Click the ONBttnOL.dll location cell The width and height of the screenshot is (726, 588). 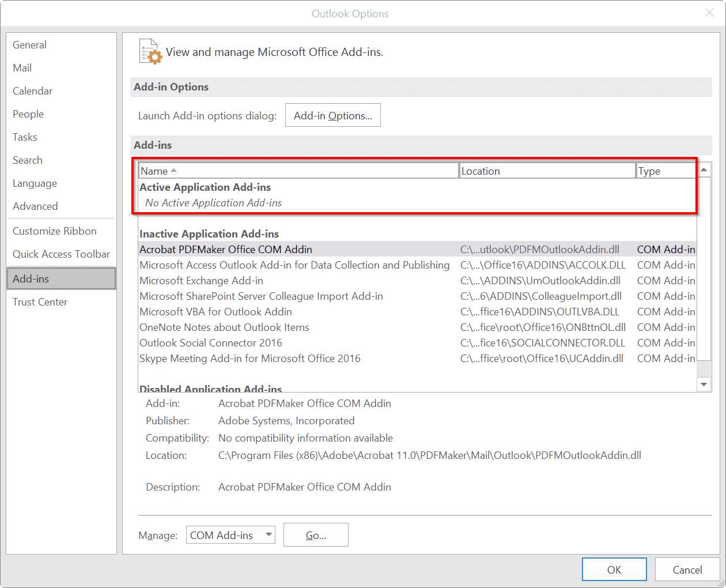pos(543,327)
